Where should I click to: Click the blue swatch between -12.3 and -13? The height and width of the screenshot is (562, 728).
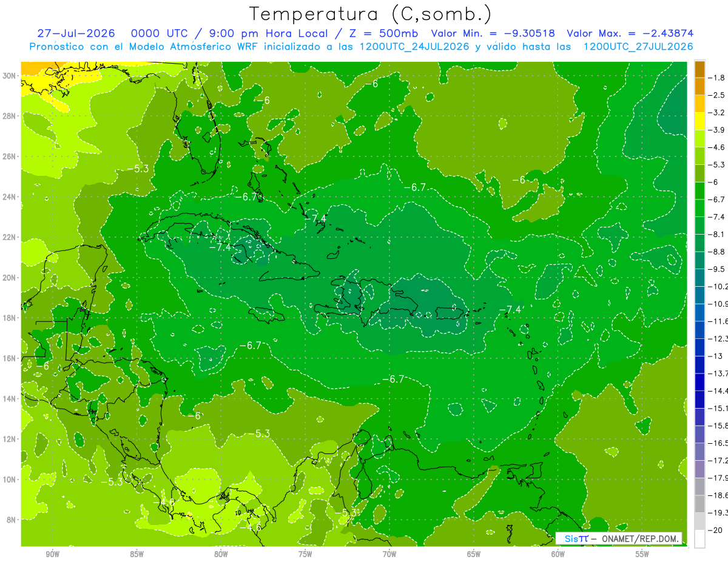pyautogui.click(x=699, y=347)
